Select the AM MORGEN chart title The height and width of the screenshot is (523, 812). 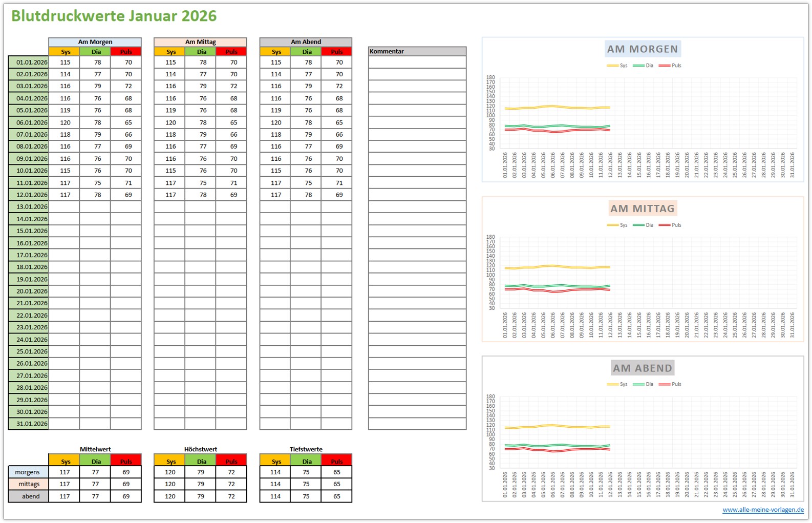[x=642, y=49]
